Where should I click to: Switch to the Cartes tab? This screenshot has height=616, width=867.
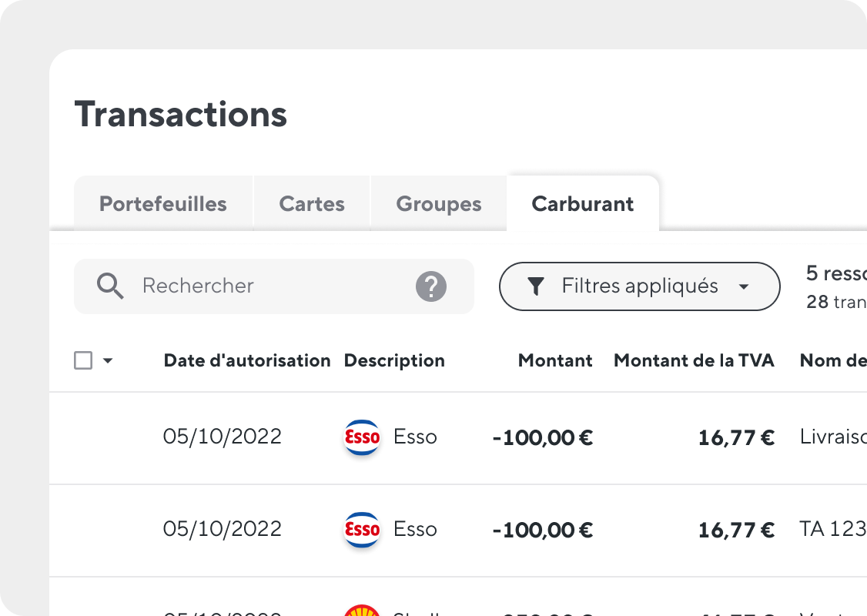click(x=312, y=203)
